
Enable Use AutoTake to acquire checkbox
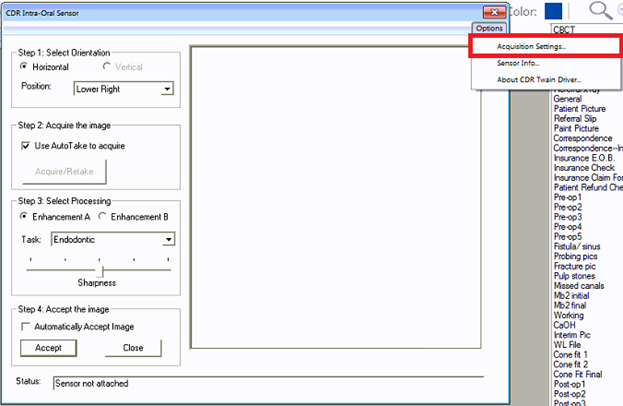[x=26, y=146]
